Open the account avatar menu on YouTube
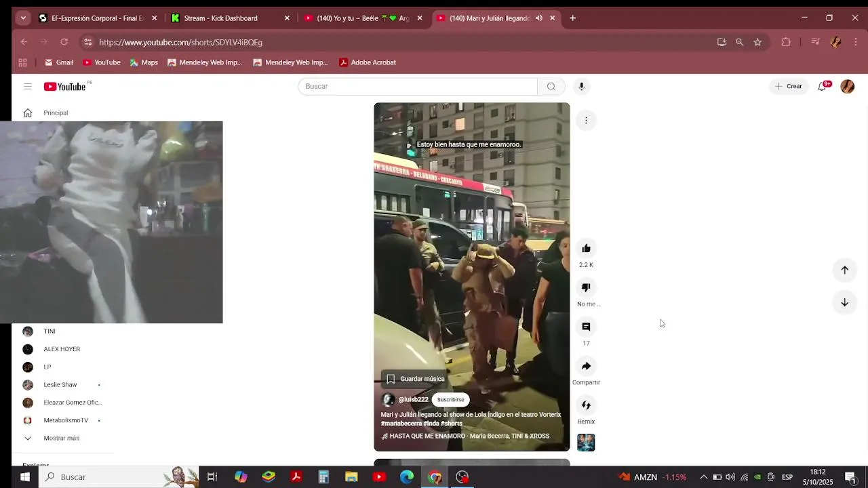This screenshot has width=868, height=488. 848,86
